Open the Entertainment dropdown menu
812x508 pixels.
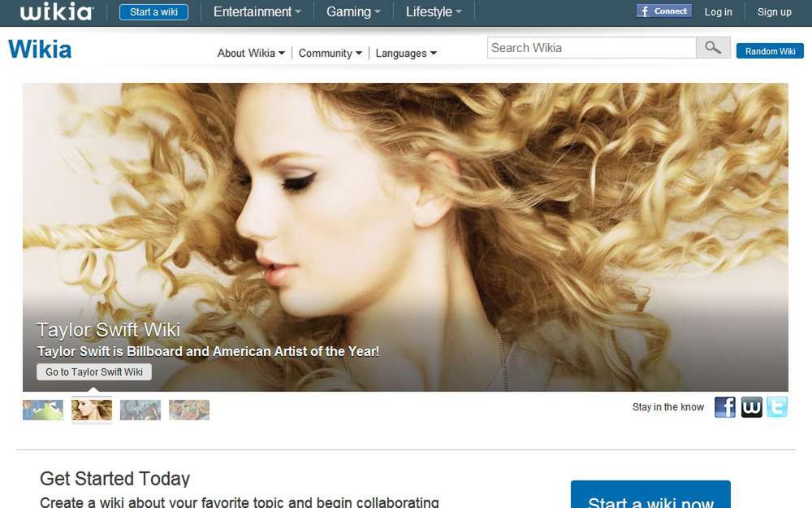[257, 12]
